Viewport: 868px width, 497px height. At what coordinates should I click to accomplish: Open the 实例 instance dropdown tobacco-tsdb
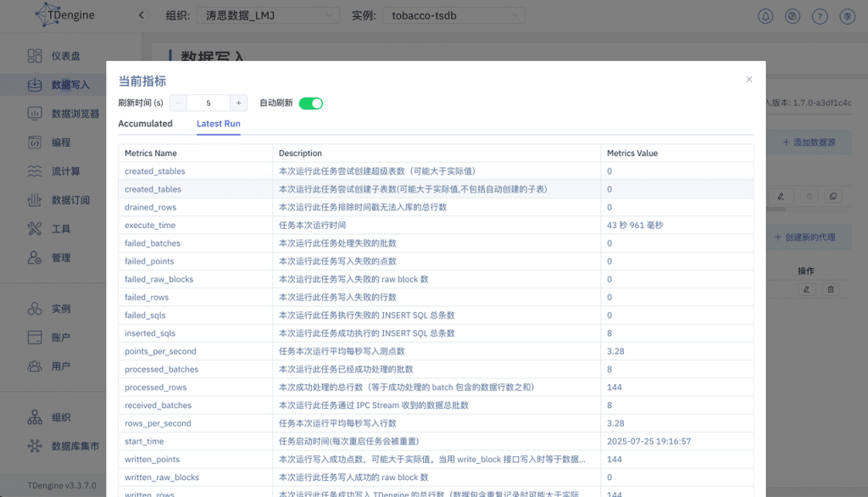coord(453,14)
